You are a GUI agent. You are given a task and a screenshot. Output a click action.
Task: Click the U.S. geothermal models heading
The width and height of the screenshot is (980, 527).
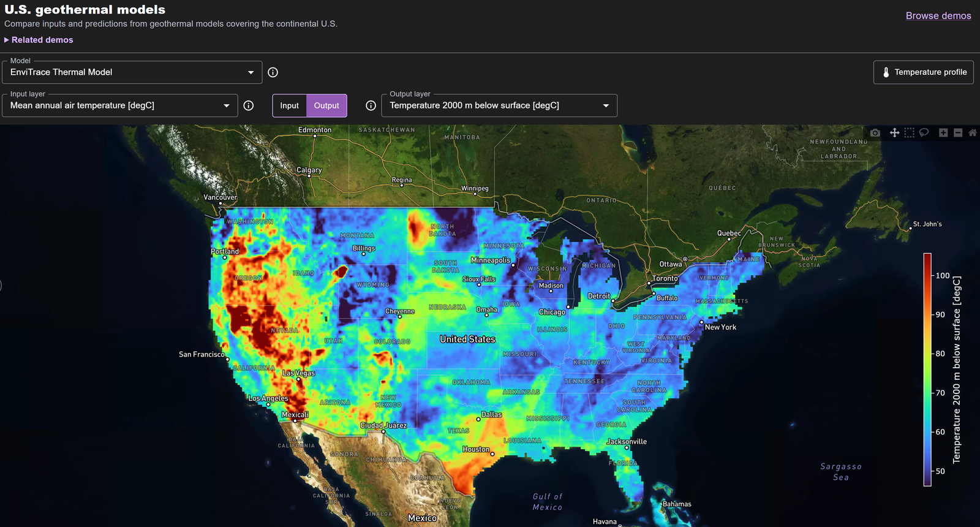[85, 10]
